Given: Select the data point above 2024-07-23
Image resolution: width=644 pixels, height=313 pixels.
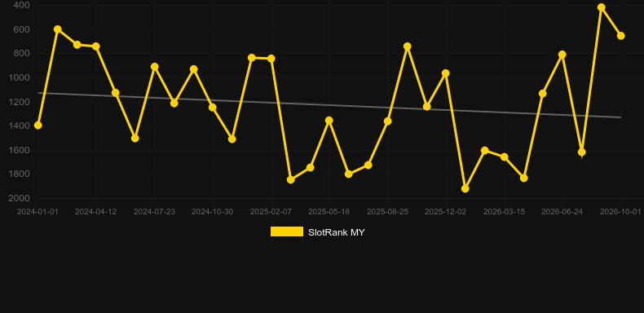Looking at the screenshot, I should coord(154,67).
